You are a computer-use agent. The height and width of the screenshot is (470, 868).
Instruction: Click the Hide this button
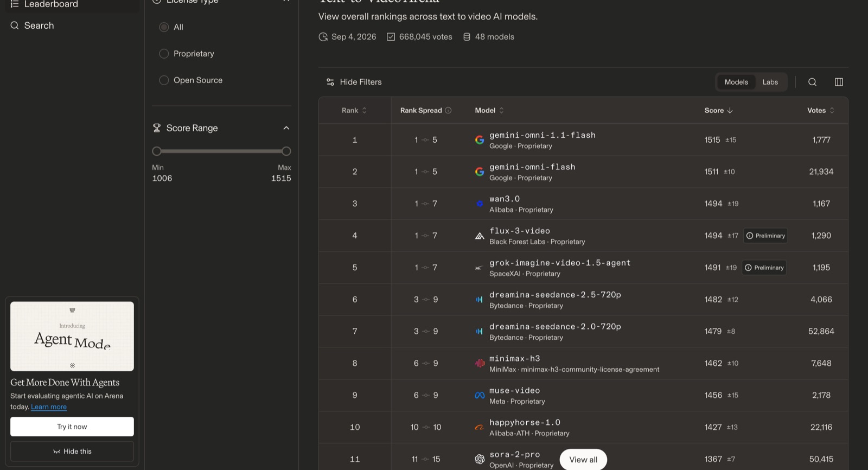point(72,452)
